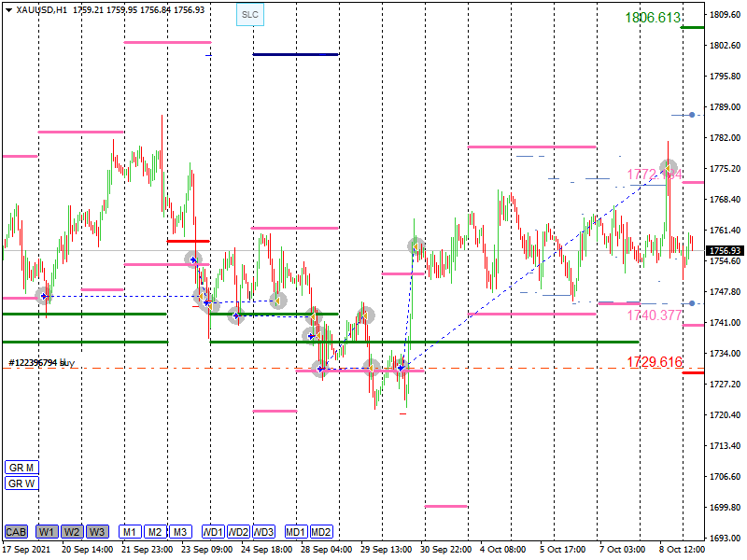Toggle the W3 level button
This screenshot has width=747, height=560.
[x=97, y=531]
